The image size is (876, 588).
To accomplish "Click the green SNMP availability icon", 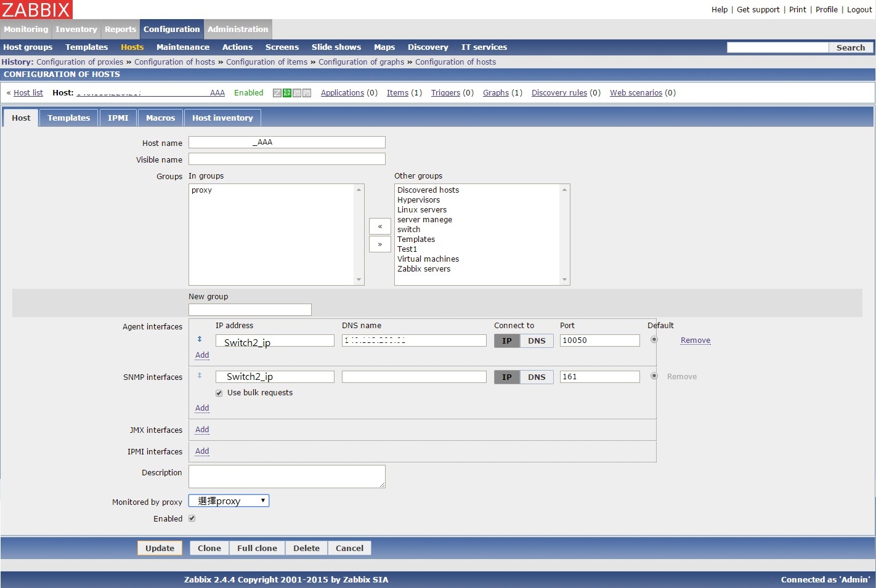I will point(287,93).
